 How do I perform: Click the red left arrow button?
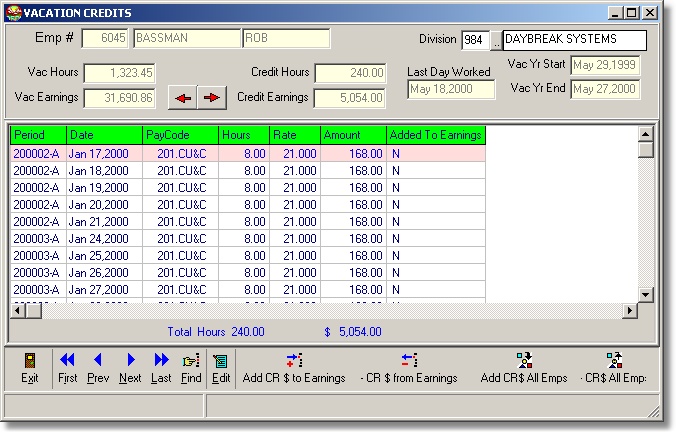(x=183, y=97)
